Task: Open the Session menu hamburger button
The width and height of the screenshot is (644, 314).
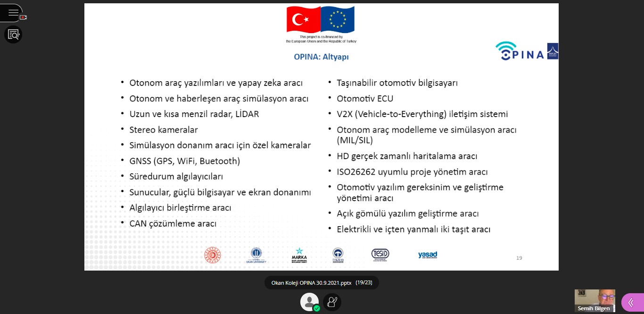Action: pyautogui.click(x=12, y=12)
